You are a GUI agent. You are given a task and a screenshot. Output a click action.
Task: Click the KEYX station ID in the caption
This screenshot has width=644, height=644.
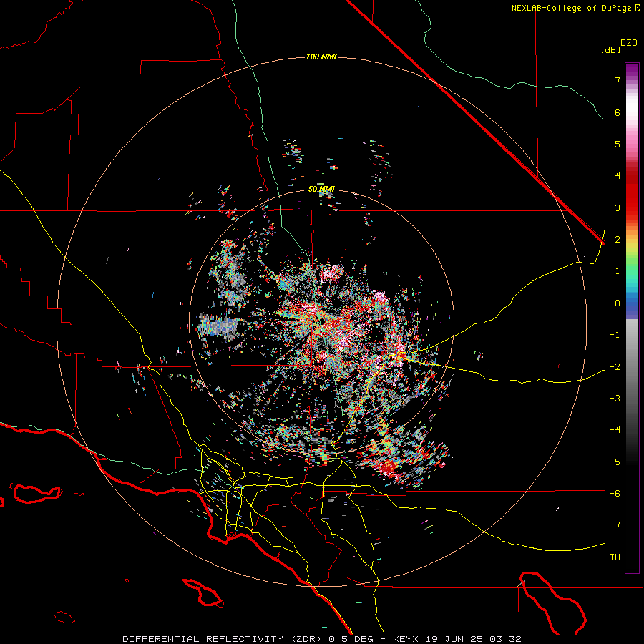(x=406, y=639)
